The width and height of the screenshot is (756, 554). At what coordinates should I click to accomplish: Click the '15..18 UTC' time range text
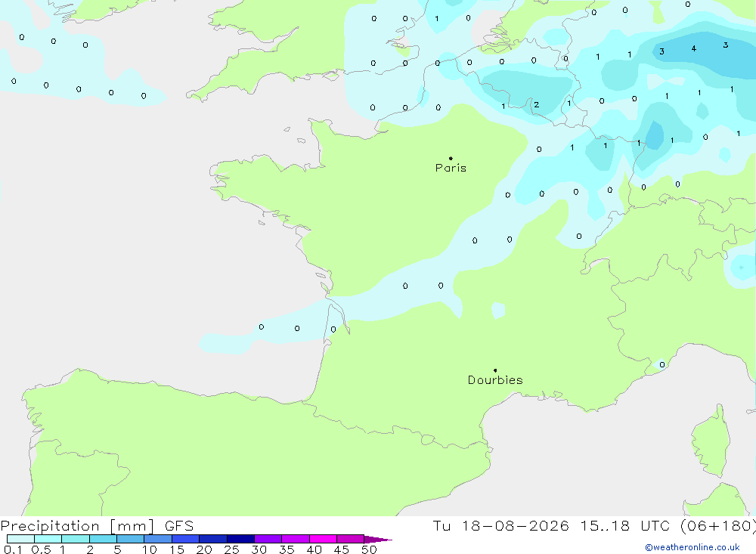625,525
